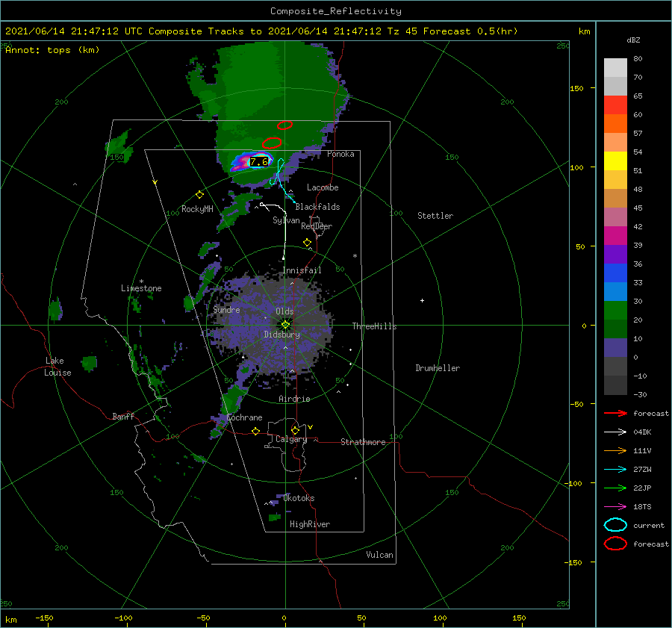The image size is (672, 628).
Task: Select the magenta 39-42 dBZ swatch
Action: tap(615, 235)
